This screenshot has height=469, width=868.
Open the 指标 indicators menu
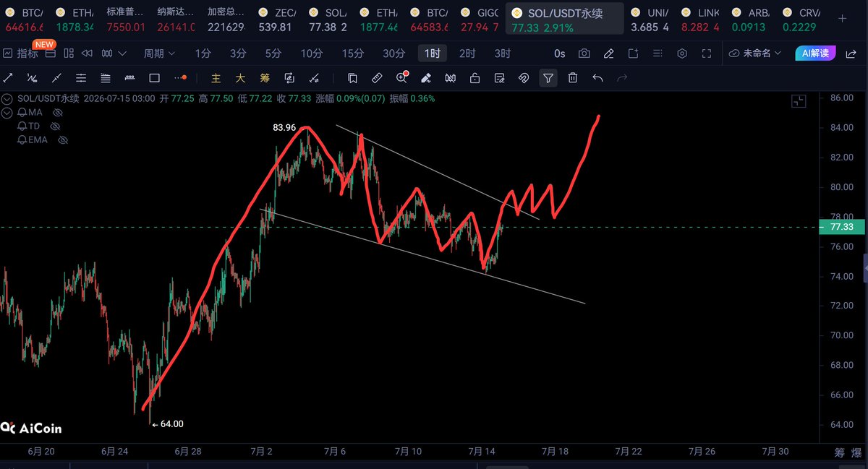point(21,53)
